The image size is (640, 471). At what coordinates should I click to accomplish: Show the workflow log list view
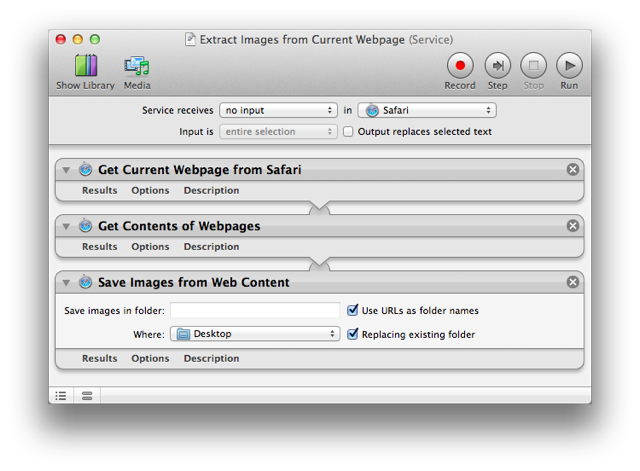click(61, 396)
